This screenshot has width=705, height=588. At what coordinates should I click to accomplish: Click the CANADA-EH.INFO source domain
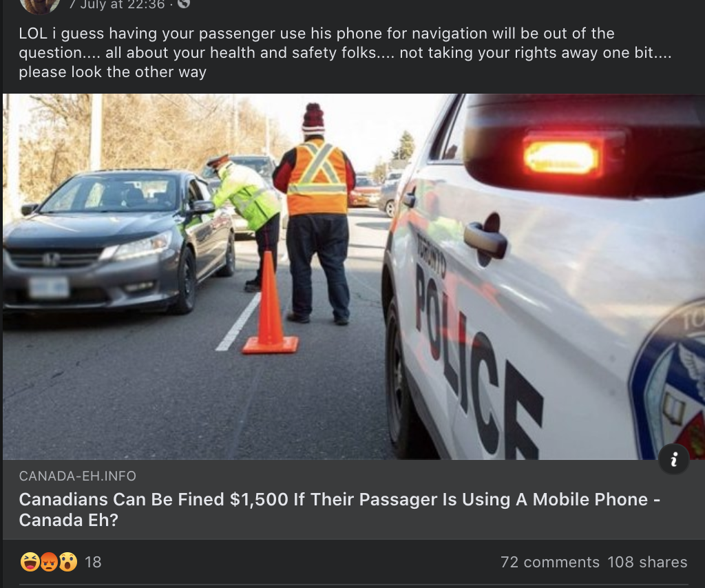[77, 476]
